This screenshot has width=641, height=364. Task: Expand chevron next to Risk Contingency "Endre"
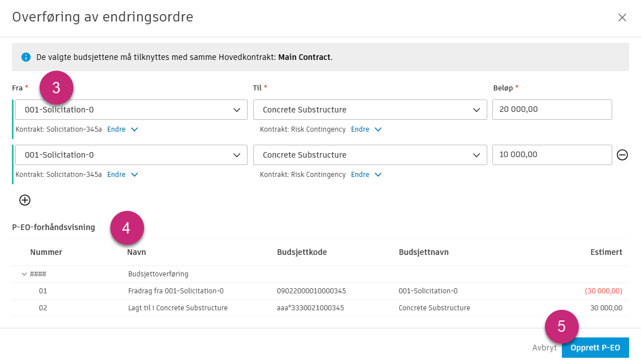[x=378, y=129]
